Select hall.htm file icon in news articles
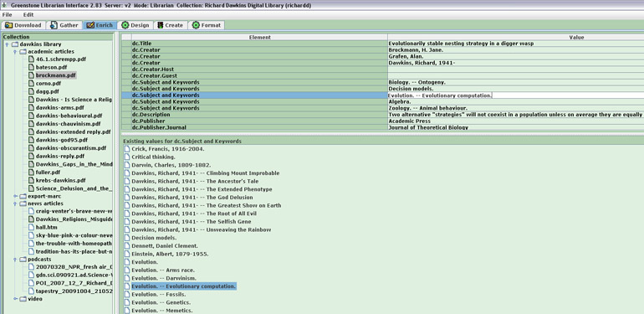 tap(31, 227)
